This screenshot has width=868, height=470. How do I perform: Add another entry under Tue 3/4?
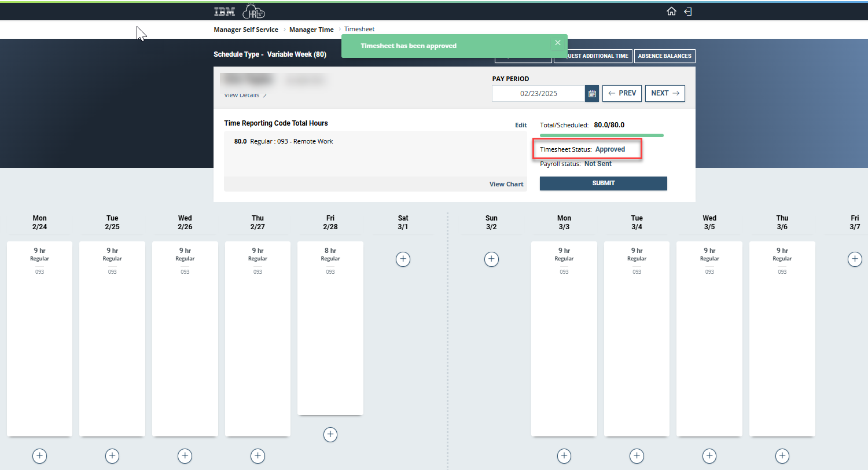coord(637,456)
